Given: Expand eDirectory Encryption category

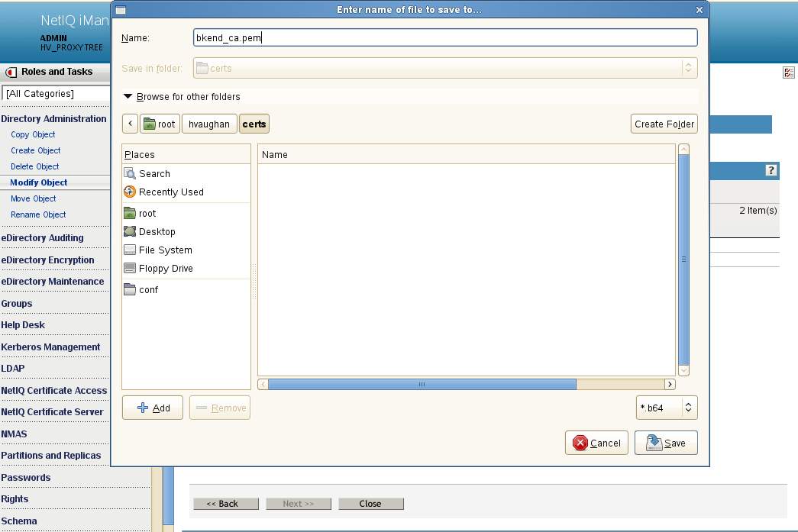Looking at the screenshot, I should coord(47,260).
